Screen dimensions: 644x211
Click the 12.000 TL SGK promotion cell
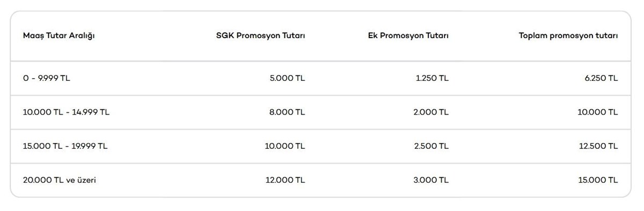(285, 180)
